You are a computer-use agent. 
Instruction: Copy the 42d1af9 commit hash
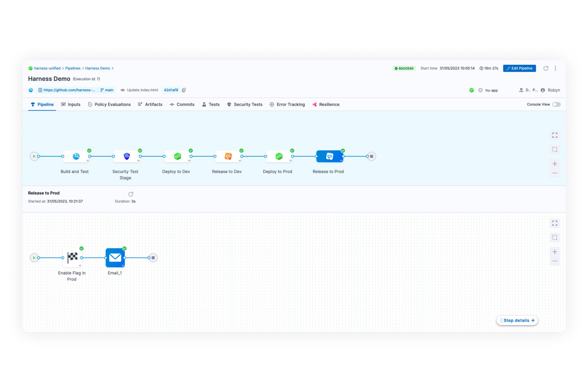pyautogui.click(x=184, y=90)
